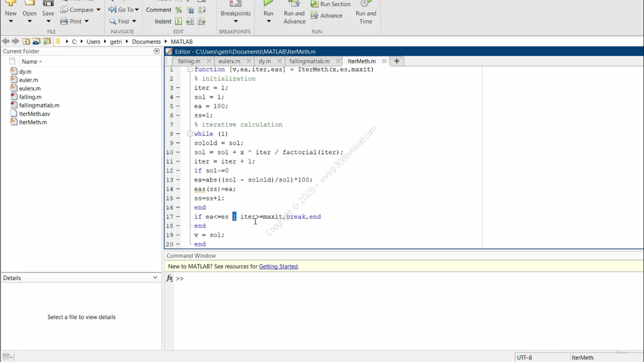Select euler.m in Current Folder
This screenshot has height=362, width=644.
tap(28, 80)
